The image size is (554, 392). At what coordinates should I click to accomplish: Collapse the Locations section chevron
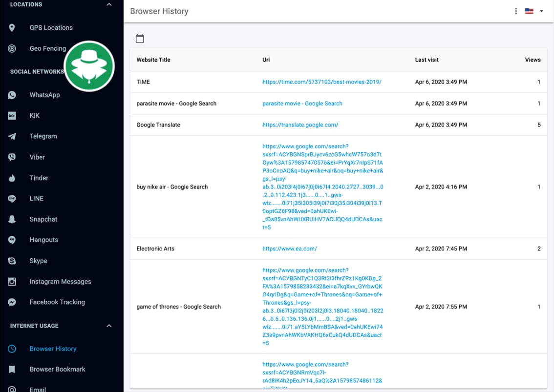tap(109, 5)
